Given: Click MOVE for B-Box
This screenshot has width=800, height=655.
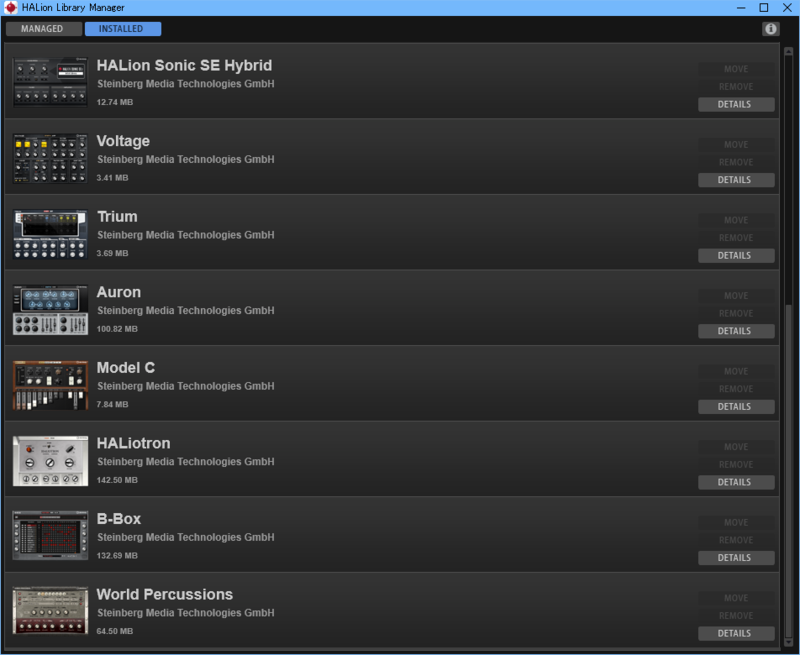Looking at the screenshot, I should [x=736, y=522].
